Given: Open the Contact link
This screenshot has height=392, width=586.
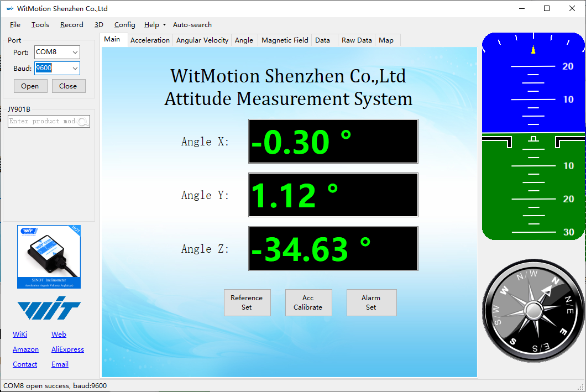Looking at the screenshot, I should pyautogui.click(x=25, y=364).
